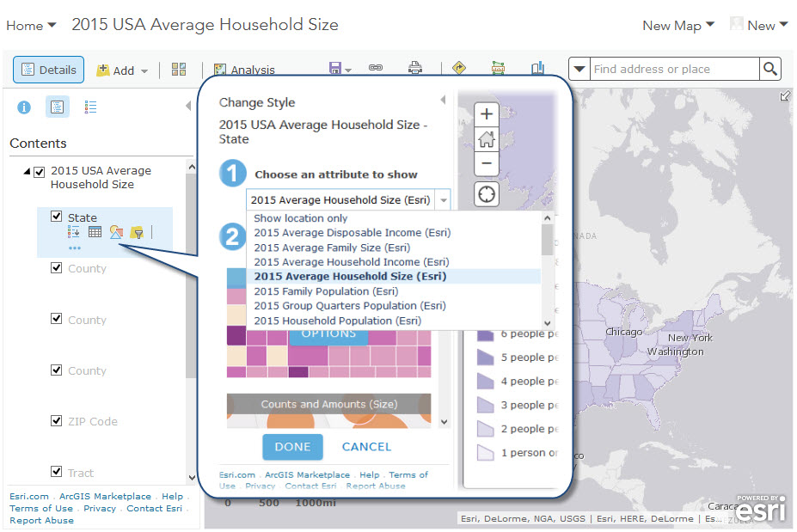Choose 2015 Average Disposable Income (Esri)
The width and height of the screenshot is (797, 532).
tap(353, 233)
